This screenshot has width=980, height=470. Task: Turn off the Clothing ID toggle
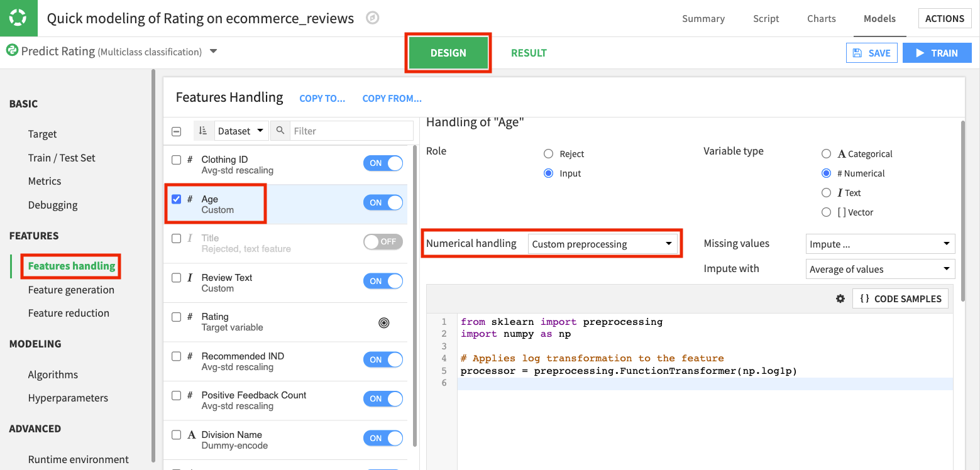click(383, 163)
